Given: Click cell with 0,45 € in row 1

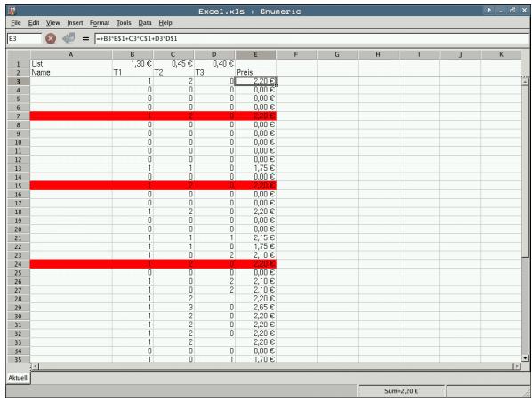Looking at the screenshot, I should [173, 64].
